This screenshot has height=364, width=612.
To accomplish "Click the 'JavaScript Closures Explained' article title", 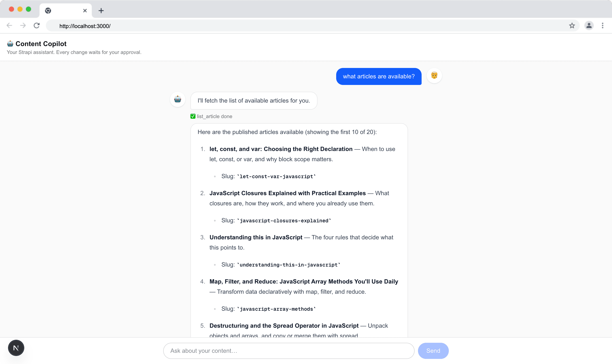I will pyautogui.click(x=288, y=193).
